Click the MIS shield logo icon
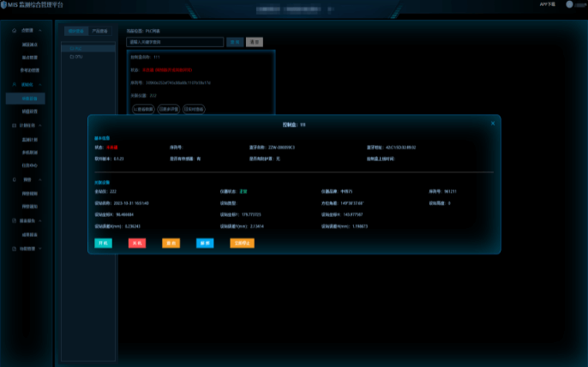The width and height of the screenshot is (588, 367). point(5,5)
